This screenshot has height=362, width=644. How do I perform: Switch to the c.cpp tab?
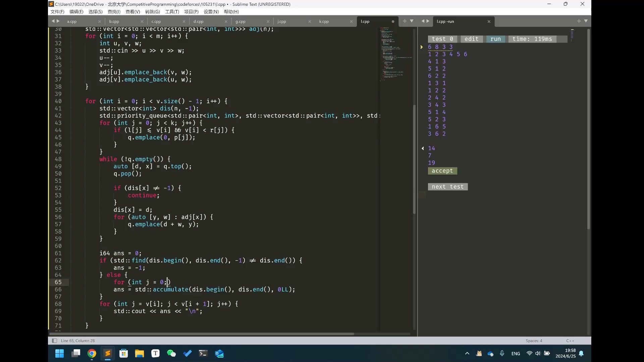[x=156, y=21]
